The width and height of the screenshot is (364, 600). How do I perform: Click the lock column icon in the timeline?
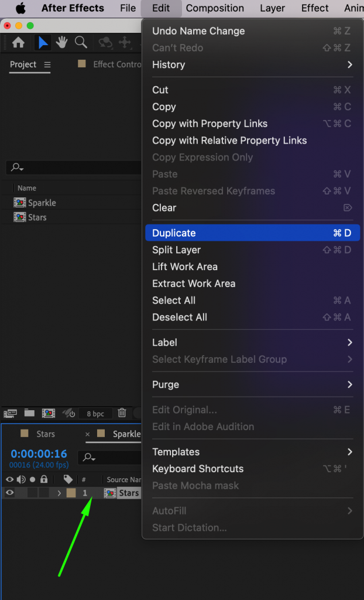(43, 479)
